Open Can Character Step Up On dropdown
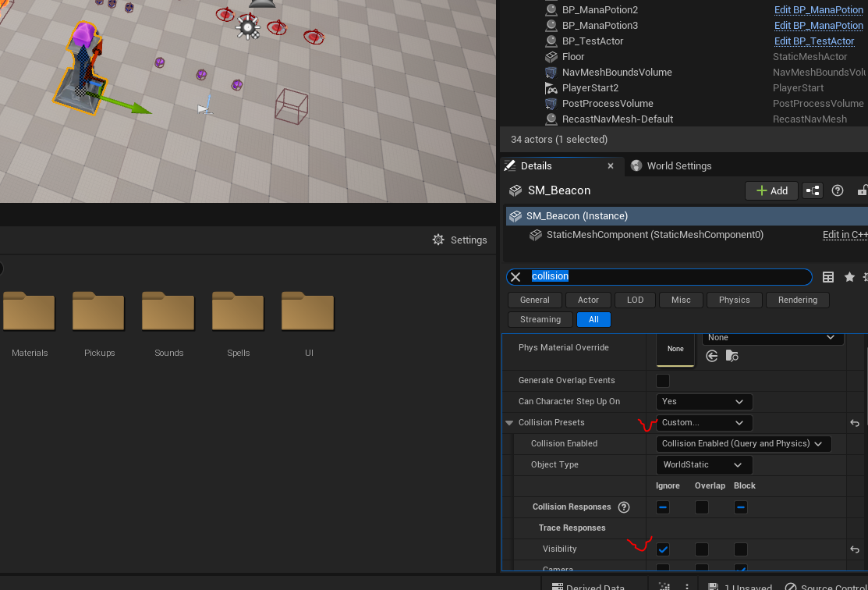This screenshot has width=868, height=590. tap(703, 402)
